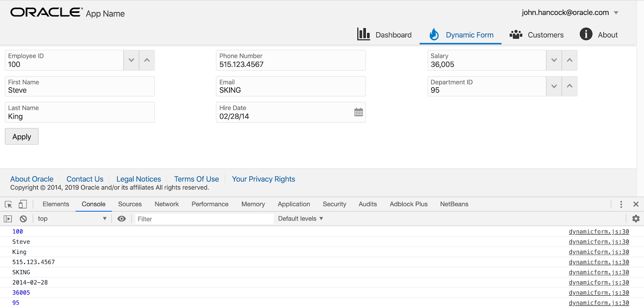Open console settings gear

tap(636, 218)
